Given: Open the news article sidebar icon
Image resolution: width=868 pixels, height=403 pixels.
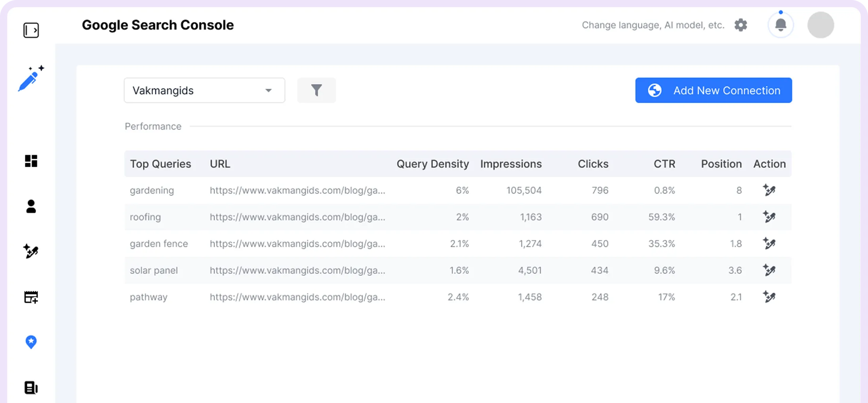Looking at the screenshot, I should point(31,388).
